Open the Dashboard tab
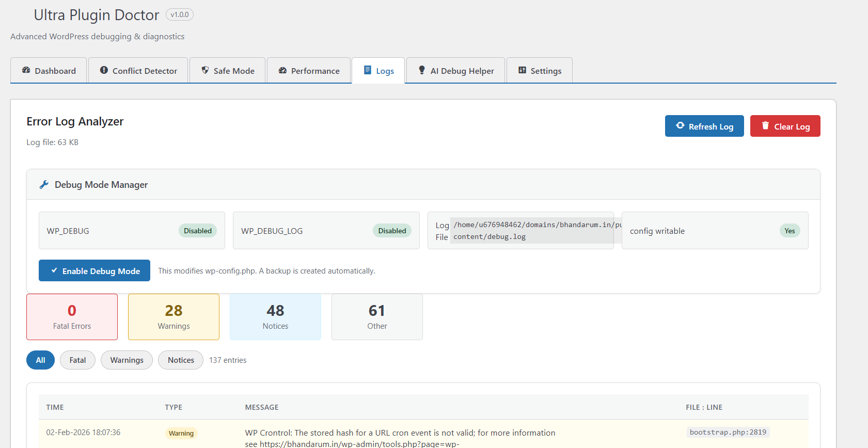868x448 pixels. tap(49, 70)
